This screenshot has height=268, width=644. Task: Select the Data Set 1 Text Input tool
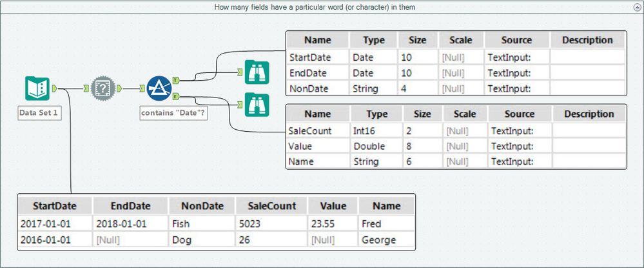pos(37,88)
